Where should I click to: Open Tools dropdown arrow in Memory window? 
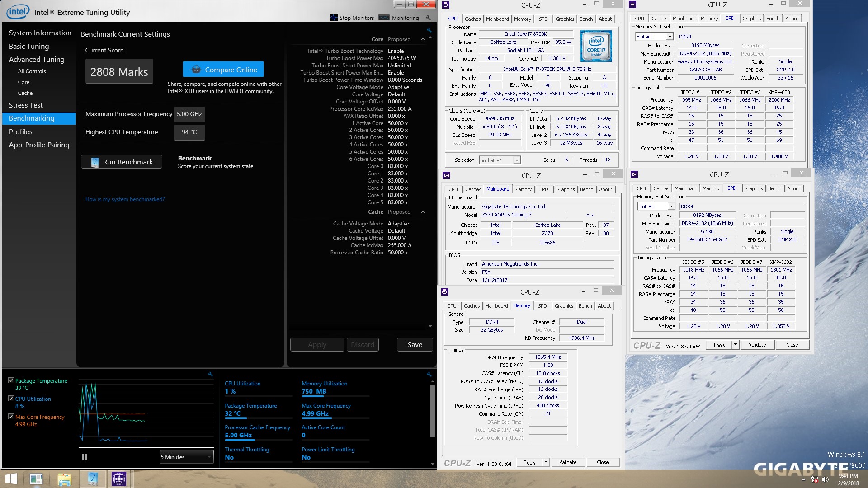(546, 462)
